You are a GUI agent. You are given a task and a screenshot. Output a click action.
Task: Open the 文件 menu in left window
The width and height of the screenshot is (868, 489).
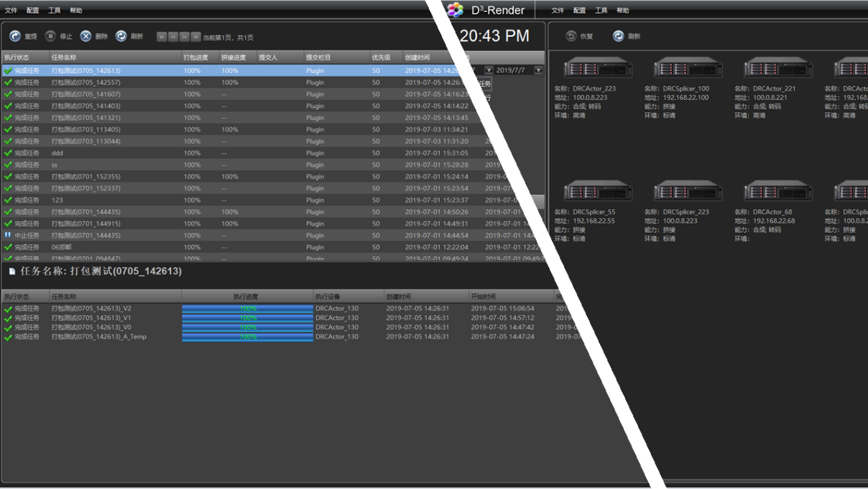tap(11, 11)
